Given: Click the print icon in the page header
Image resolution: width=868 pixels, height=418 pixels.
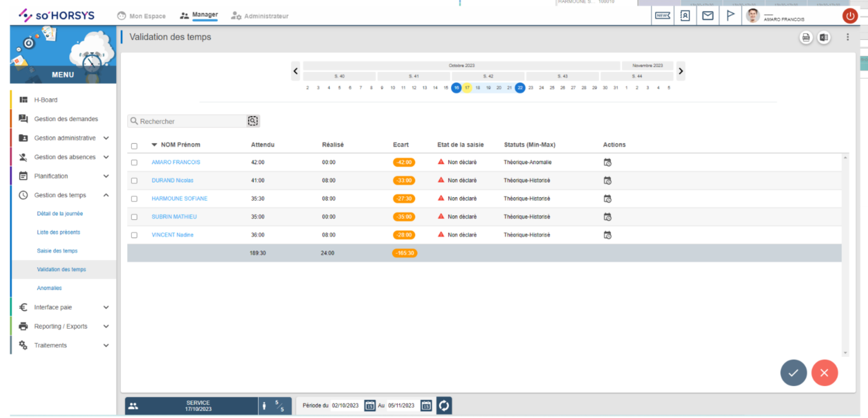Looking at the screenshot, I should [806, 38].
